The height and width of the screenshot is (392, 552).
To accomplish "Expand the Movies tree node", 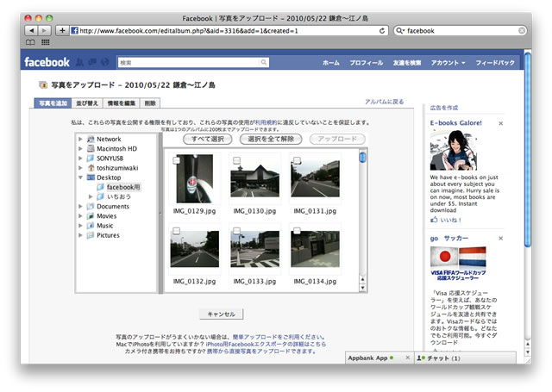I will pos(80,216).
